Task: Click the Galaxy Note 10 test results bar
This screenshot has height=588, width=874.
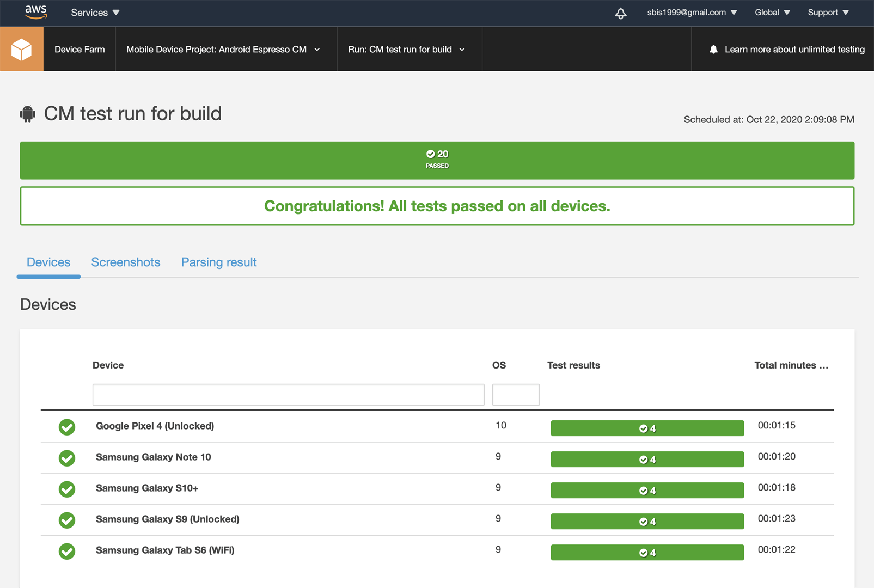Action: tap(647, 459)
